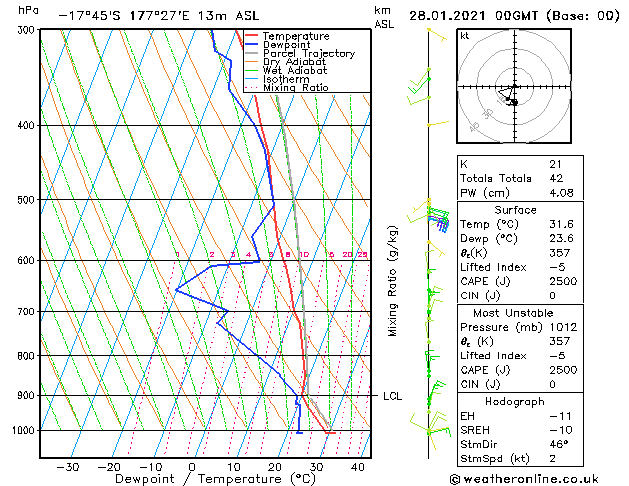This screenshot has height=486, width=629.
Task: Click the hPa unit label
Action: click(x=28, y=10)
